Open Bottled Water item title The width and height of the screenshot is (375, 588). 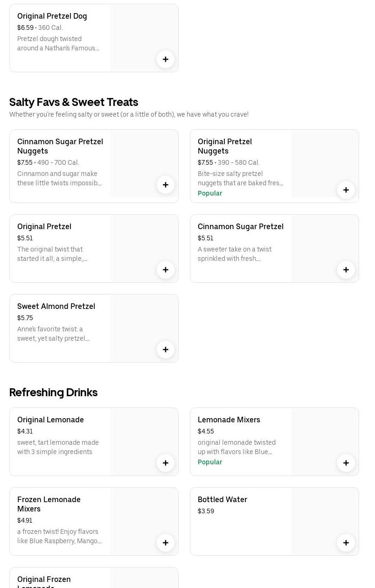coord(222,499)
